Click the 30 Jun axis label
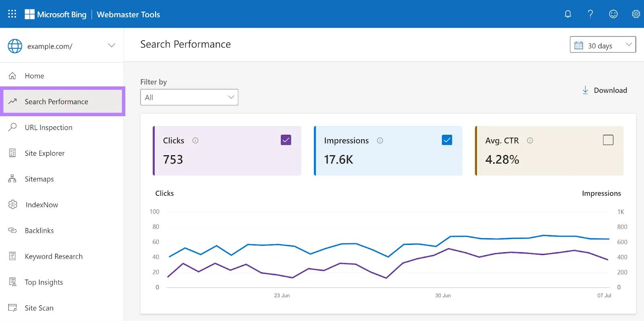 coord(443,295)
